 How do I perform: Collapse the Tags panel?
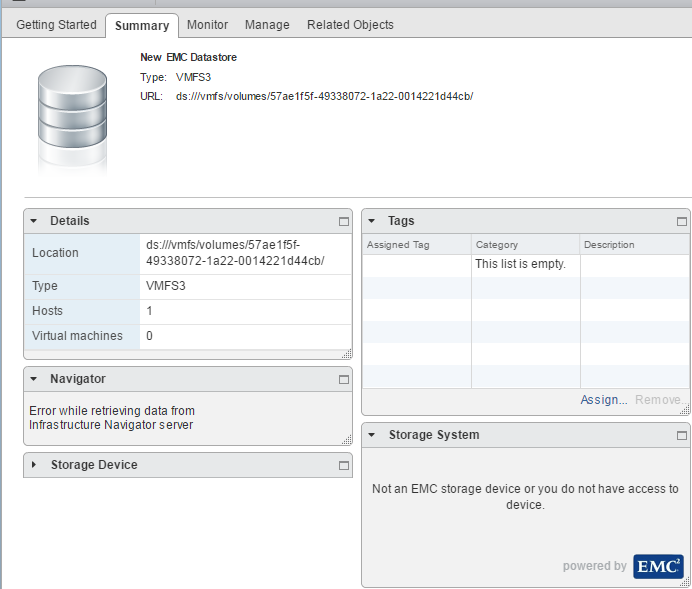tap(372, 221)
